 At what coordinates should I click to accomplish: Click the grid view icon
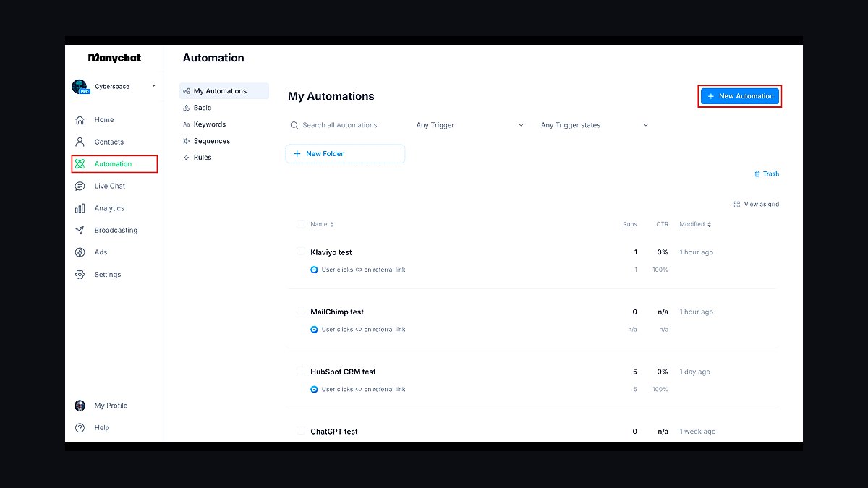coord(737,205)
